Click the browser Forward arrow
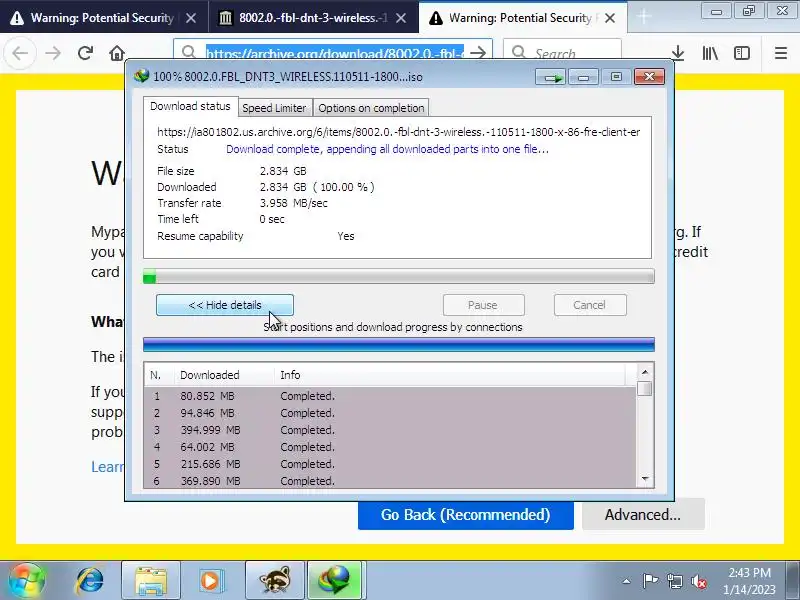The width and height of the screenshot is (800, 600). coord(53,53)
